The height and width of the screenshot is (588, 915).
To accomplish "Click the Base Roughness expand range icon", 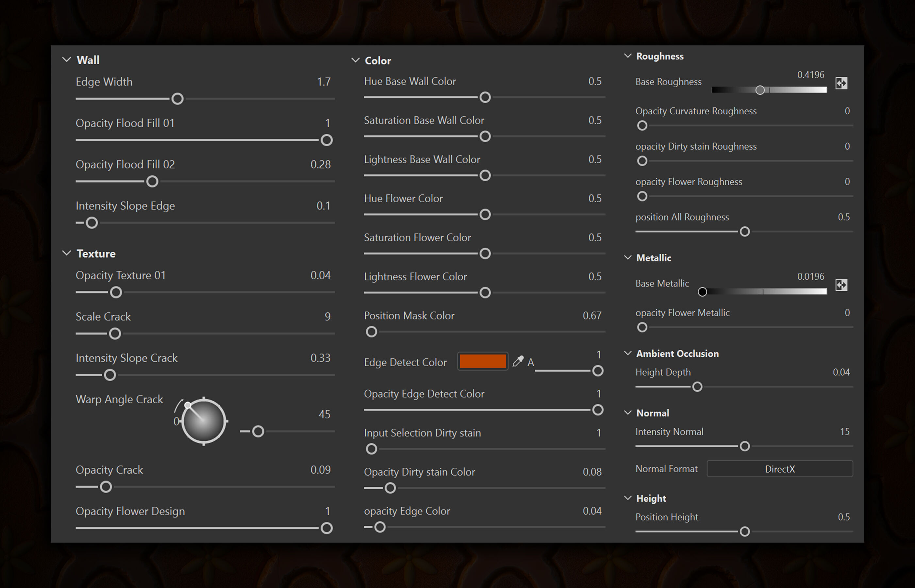I will [x=841, y=83].
